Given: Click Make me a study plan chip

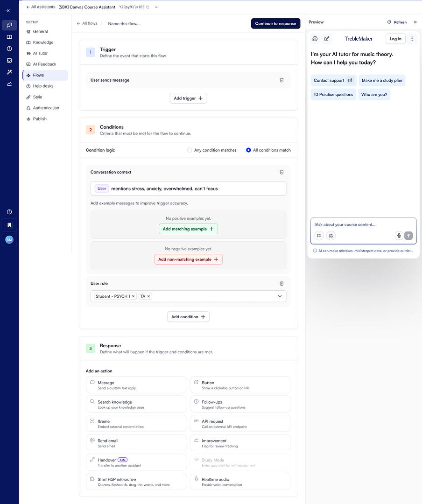Looking at the screenshot, I should coord(382,80).
